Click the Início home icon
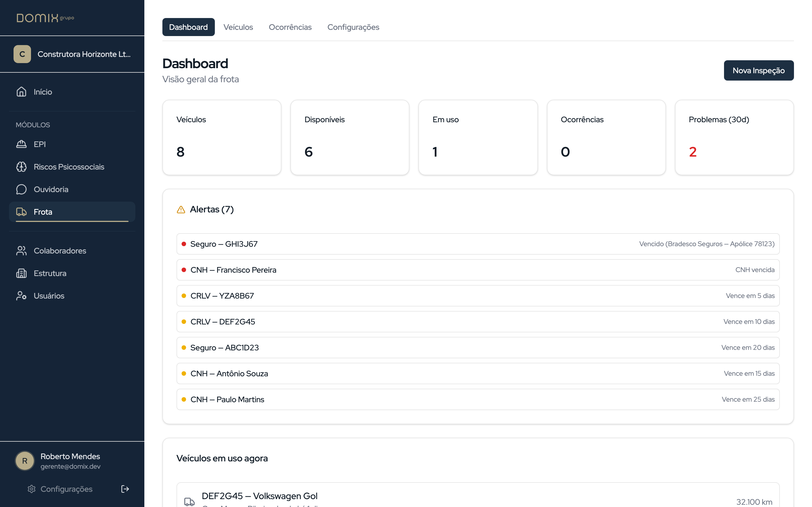 (x=21, y=92)
